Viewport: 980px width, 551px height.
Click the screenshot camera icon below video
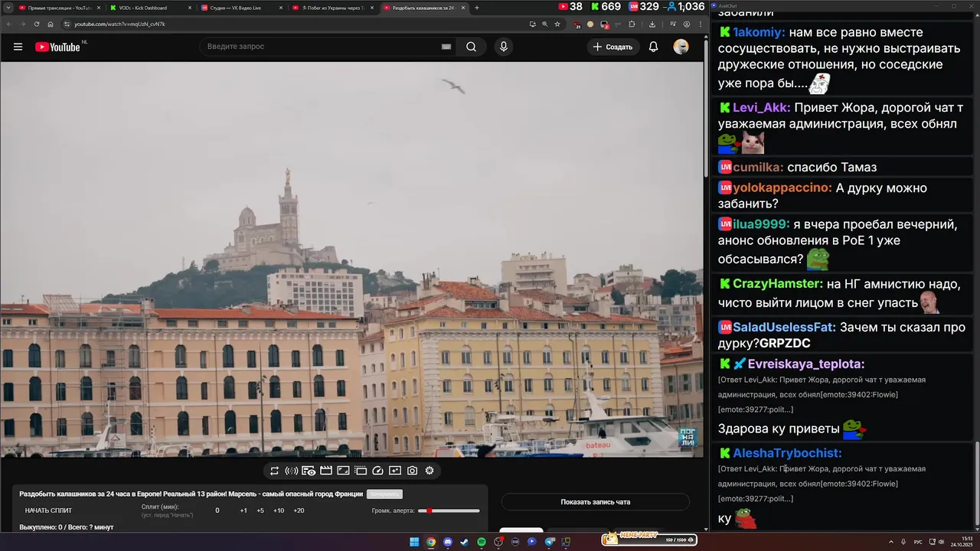pos(412,471)
